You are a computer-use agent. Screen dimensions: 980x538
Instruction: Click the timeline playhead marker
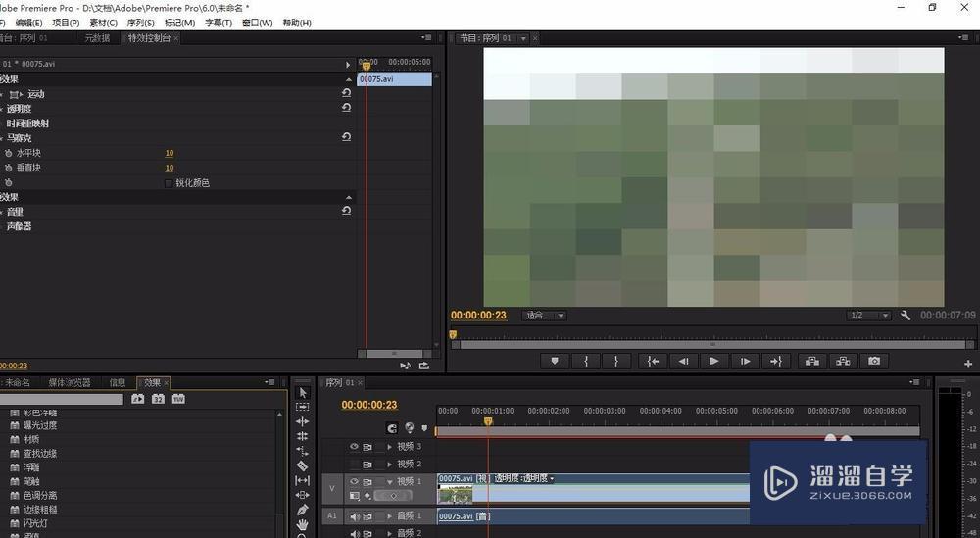coord(488,421)
